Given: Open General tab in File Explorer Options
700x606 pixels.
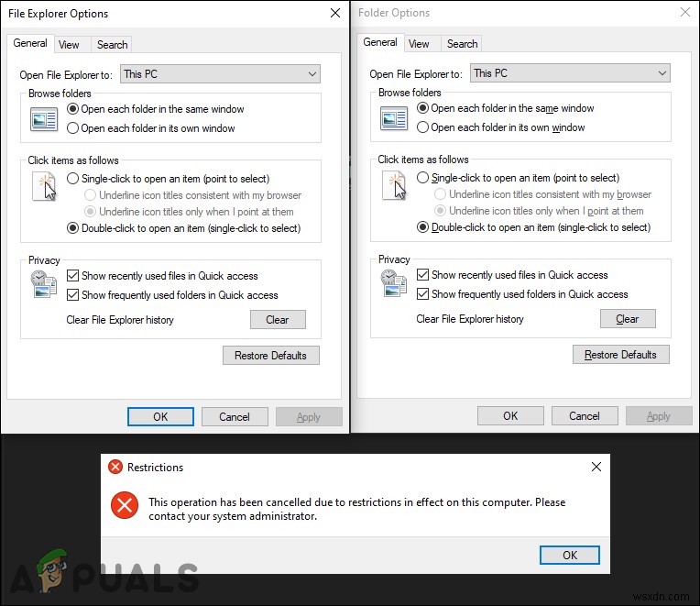Looking at the screenshot, I should (x=30, y=43).
